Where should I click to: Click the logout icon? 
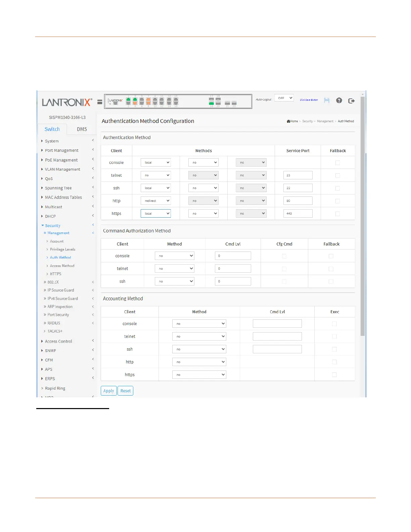pyautogui.click(x=352, y=101)
